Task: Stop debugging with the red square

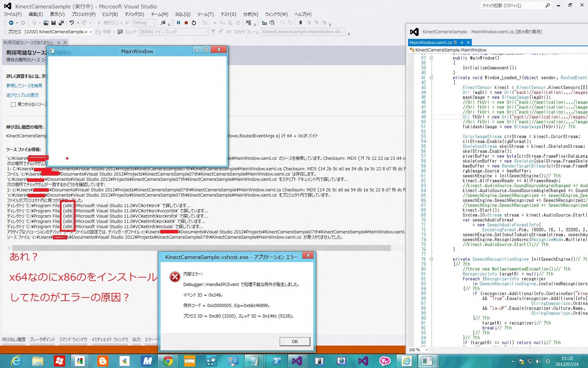Action: [186, 23]
